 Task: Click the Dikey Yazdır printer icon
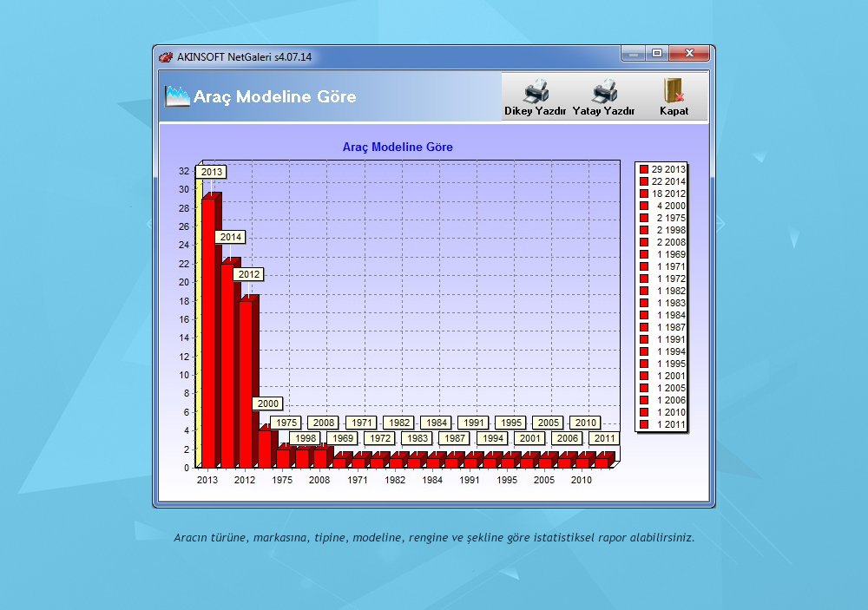(536, 91)
